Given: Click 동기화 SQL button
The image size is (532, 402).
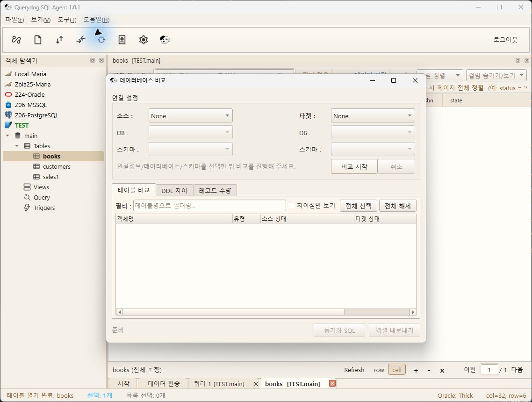Looking at the screenshot, I should (x=339, y=330).
